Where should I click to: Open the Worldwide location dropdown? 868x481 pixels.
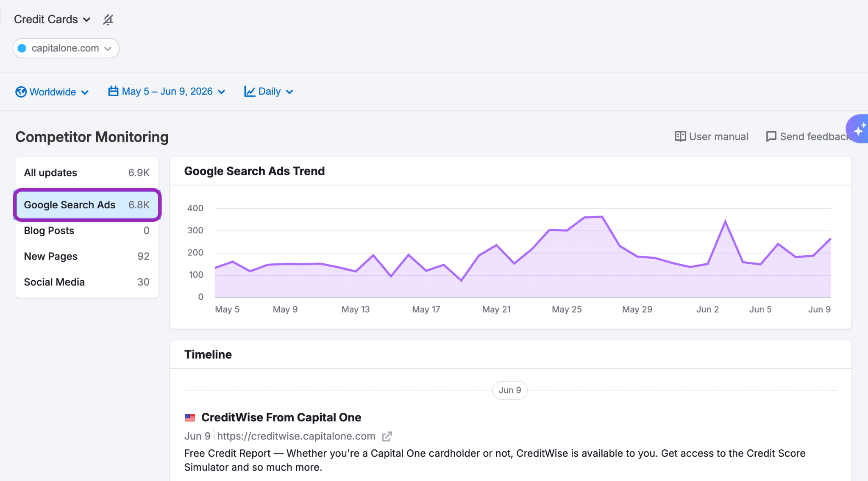click(52, 92)
